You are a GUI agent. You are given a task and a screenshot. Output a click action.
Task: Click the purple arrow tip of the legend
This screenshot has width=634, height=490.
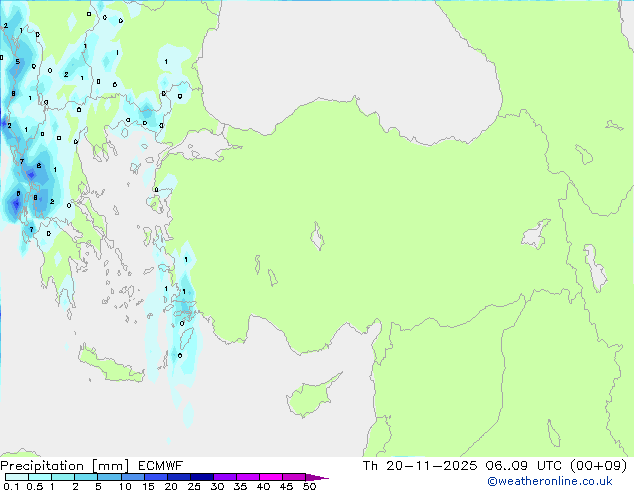tap(317, 477)
